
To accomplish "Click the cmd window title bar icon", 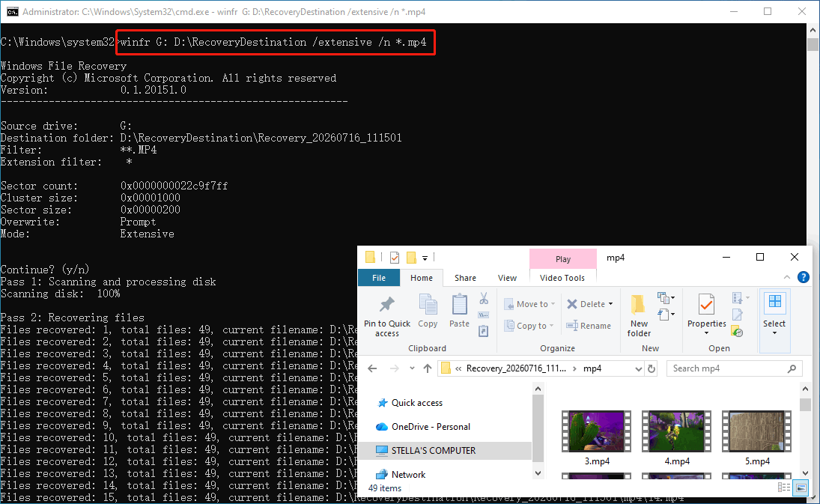I will [x=12, y=11].
